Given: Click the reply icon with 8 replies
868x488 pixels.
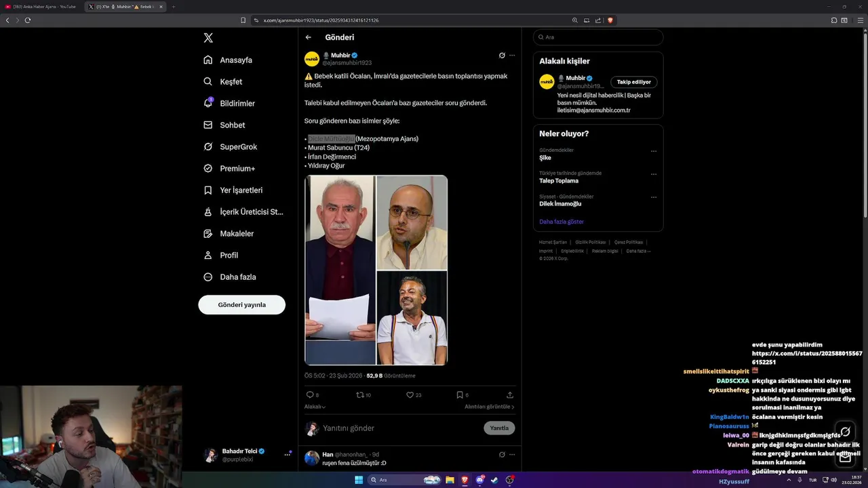Looking at the screenshot, I should pos(310,394).
